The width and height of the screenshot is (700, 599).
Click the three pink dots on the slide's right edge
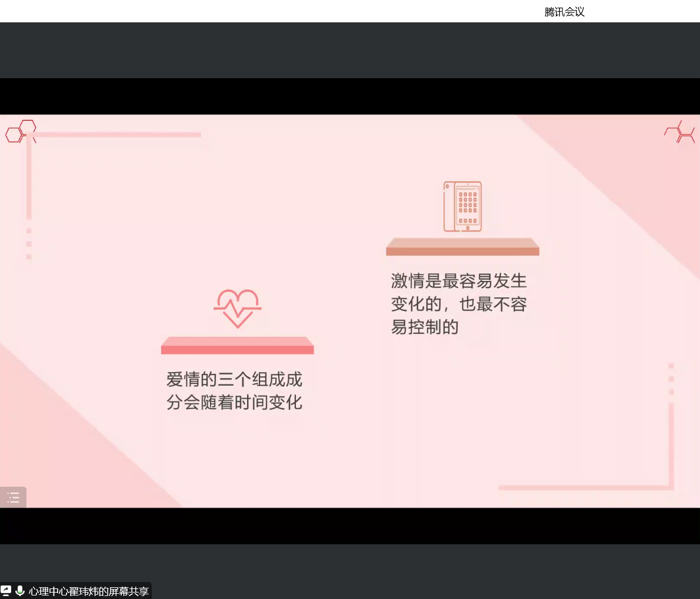671,379
